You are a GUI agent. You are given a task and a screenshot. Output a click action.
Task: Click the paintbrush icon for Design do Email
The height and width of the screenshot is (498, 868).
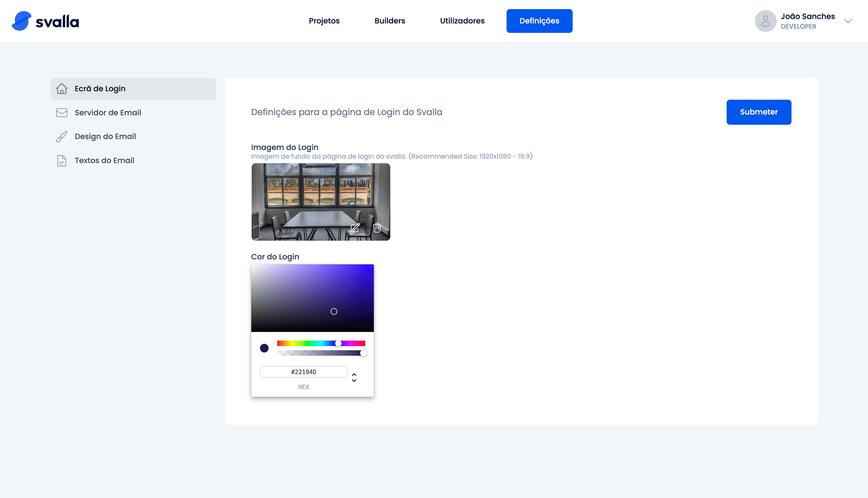[x=61, y=137]
